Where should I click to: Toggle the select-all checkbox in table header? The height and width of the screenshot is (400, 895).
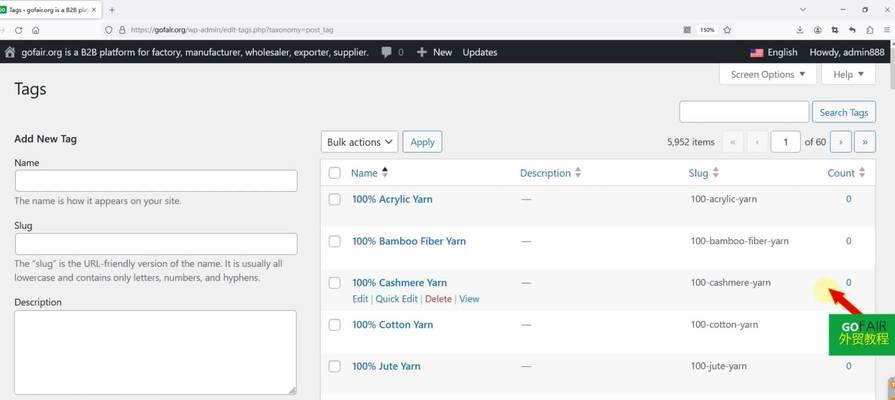point(335,173)
